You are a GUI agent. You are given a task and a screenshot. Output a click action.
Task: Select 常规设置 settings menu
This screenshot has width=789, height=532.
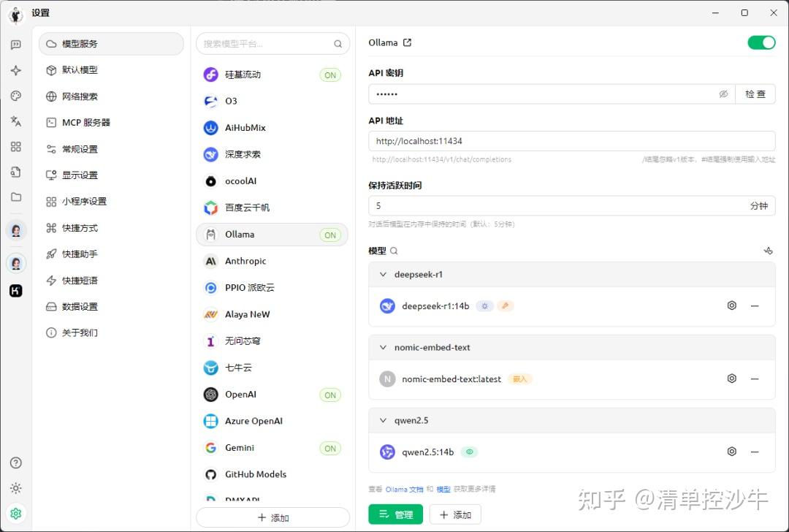pyautogui.click(x=111, y=149)
